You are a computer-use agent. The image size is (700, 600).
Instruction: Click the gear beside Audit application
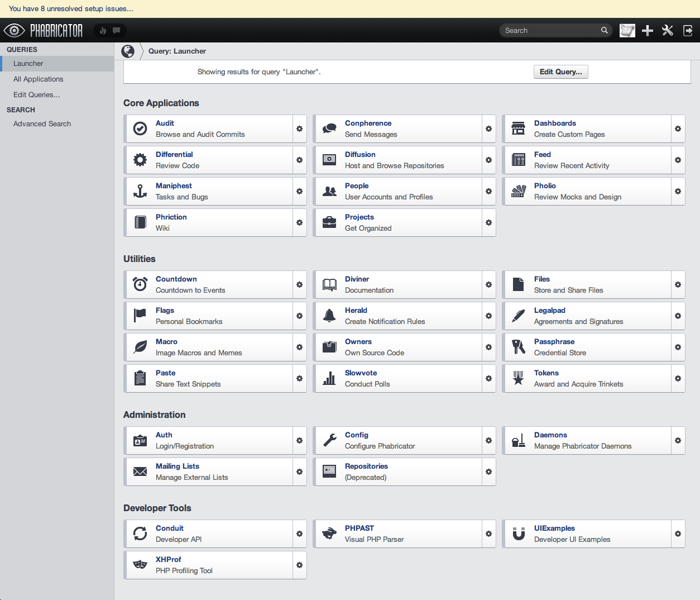(300, 129)
